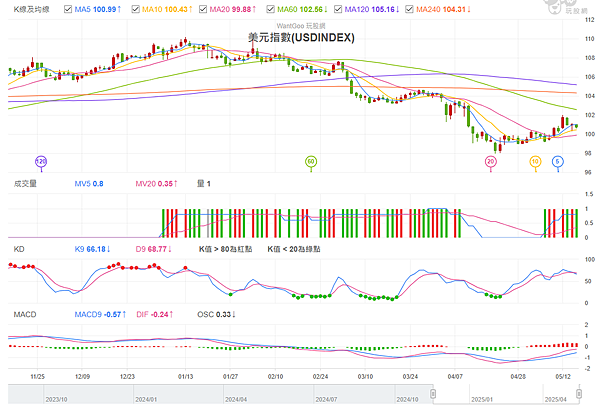
Task: Click the MV20 0.35 value
Action: (x=156, y=184)
